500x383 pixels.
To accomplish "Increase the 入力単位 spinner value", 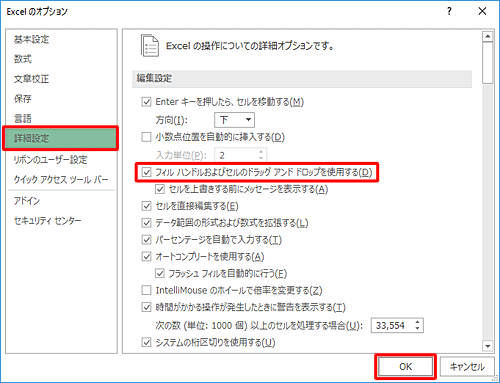I will pyautogui.click(x=261, y=152).
